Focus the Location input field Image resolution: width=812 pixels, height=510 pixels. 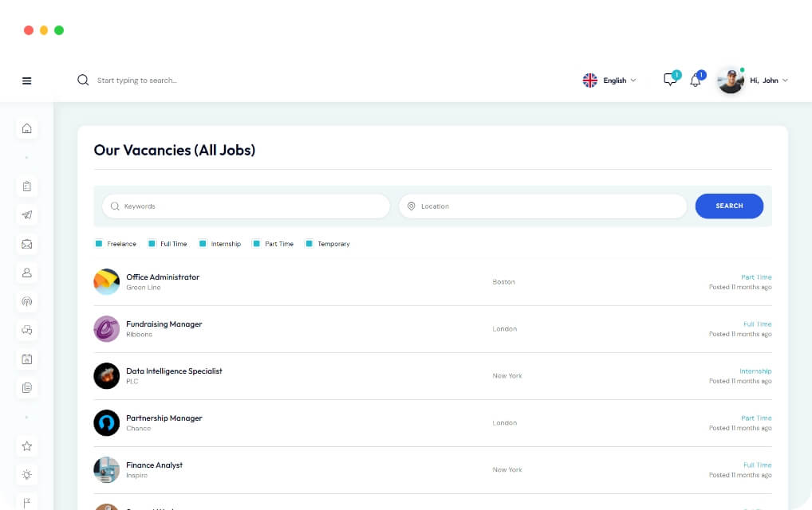tap(542, 206)
